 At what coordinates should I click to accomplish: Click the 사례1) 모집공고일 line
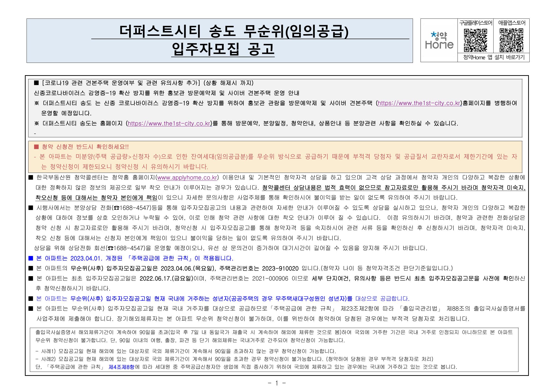[186, 351]
